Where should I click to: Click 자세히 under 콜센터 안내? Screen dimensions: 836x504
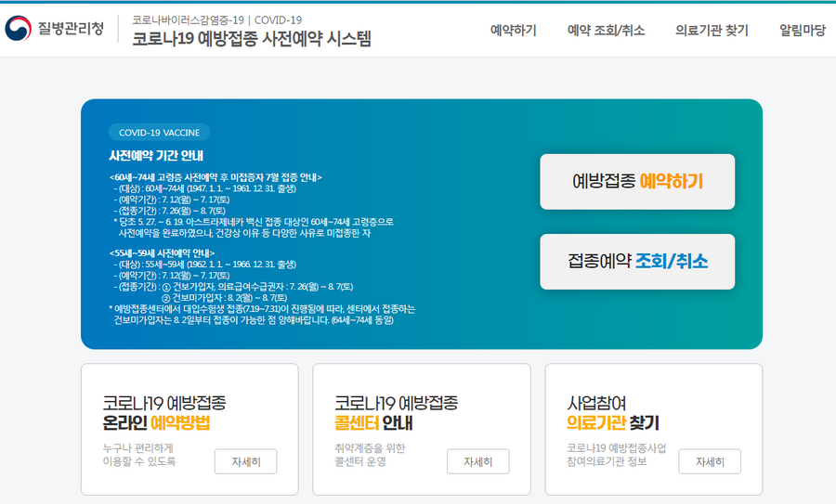(478, 461)
